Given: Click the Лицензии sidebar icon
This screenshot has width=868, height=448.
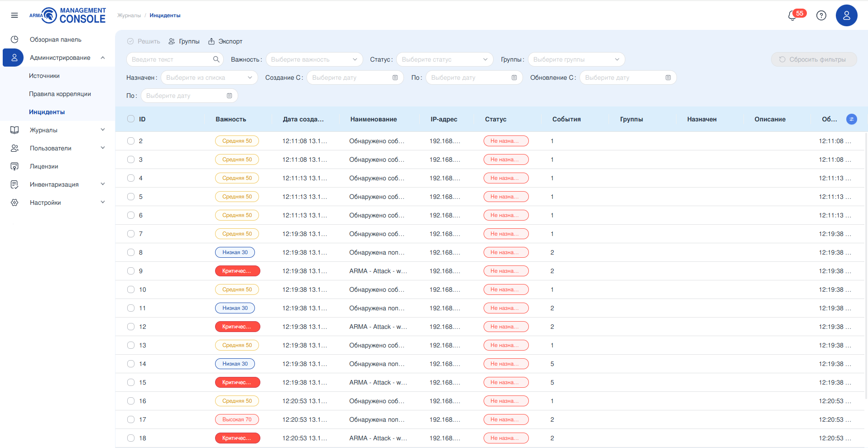Looking at the screenshot, I should tap(14, 166).
